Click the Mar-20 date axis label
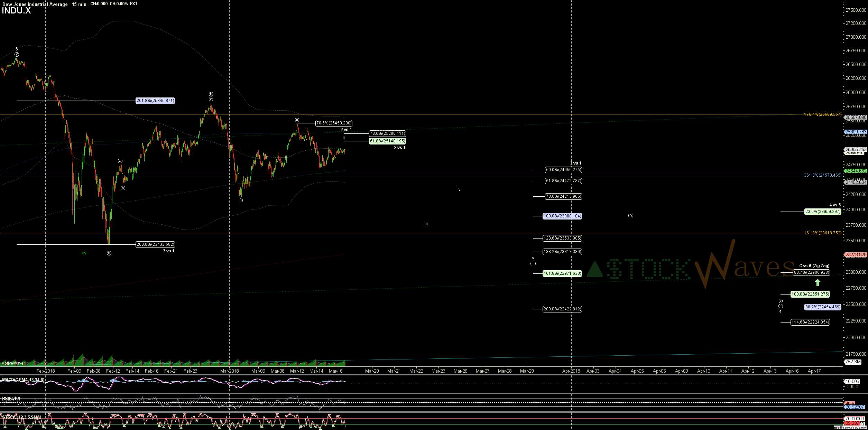This screenshot has width=868, height=430. tap(372, 371)
